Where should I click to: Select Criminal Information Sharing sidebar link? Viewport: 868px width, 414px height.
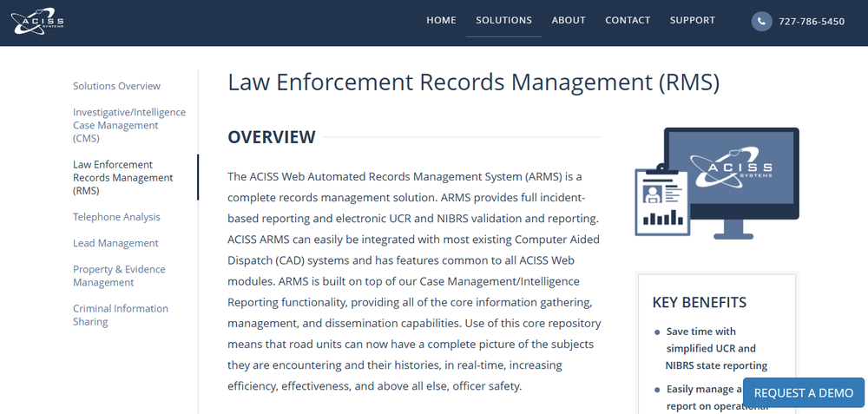[x=121, y=315]
